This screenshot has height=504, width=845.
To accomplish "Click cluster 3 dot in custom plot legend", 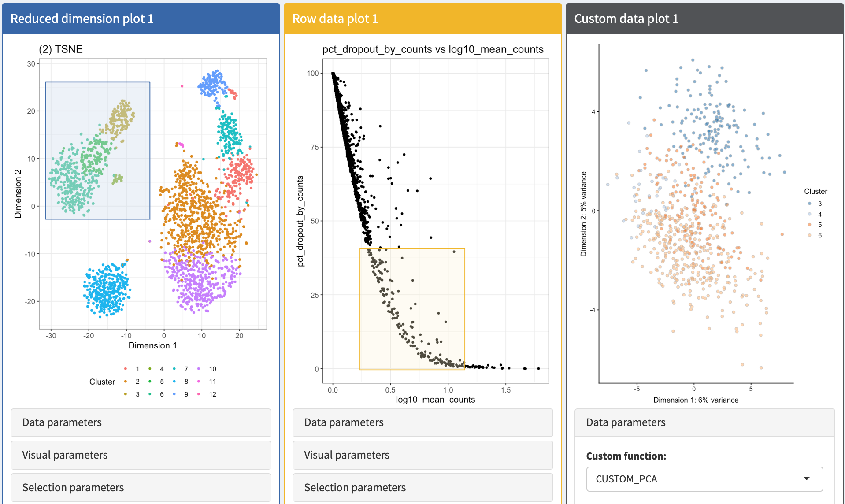I will point(809,204).
